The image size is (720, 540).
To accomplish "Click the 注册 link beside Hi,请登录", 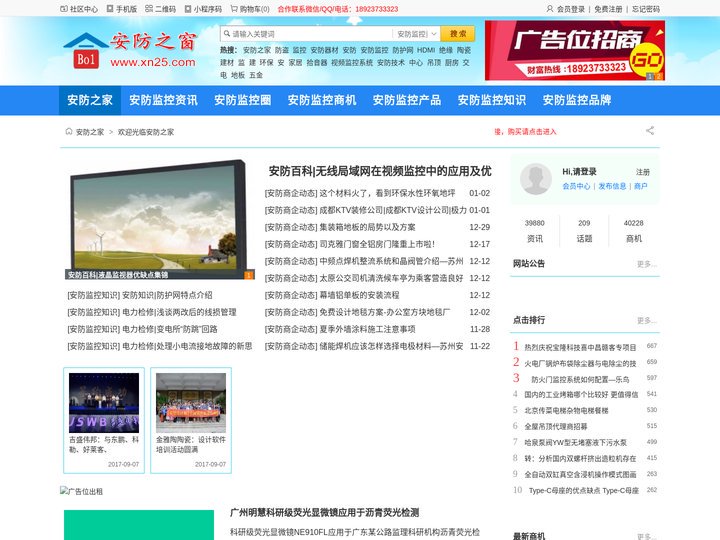I will click(x=642, y=172).
